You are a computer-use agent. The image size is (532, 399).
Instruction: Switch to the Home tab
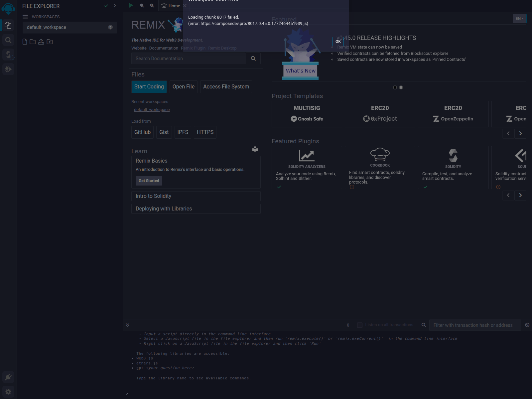tap(171, 6)
